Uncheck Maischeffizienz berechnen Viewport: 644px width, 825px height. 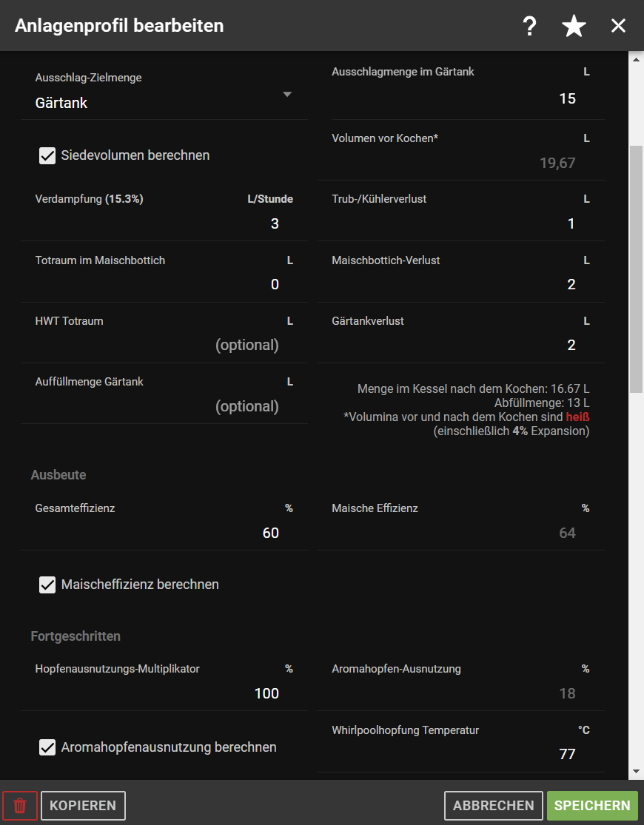pyautogui.click(x=47, y=585)
